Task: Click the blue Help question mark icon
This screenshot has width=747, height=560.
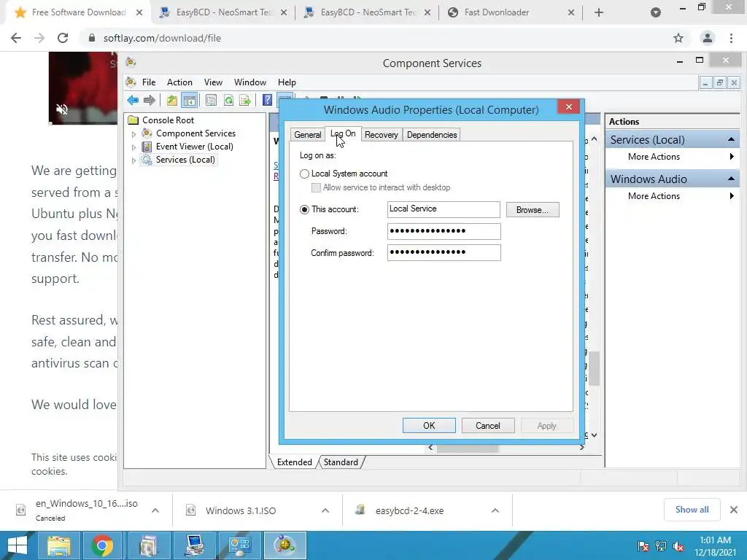Action: click(x=267, y=100)
